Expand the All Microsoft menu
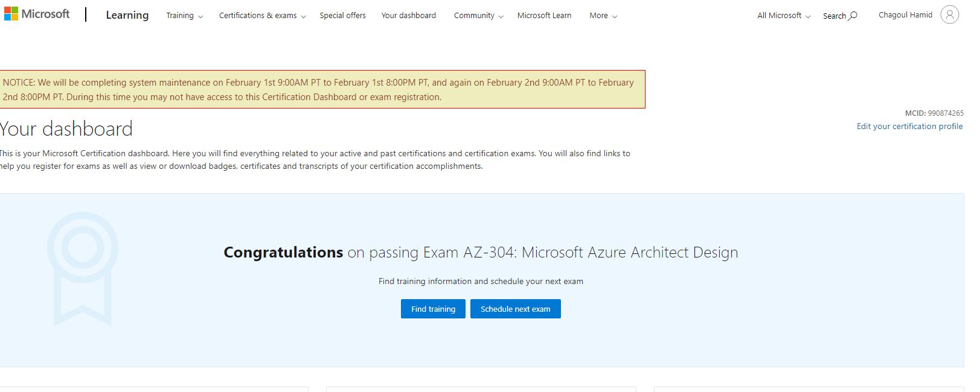 point(784,16)
